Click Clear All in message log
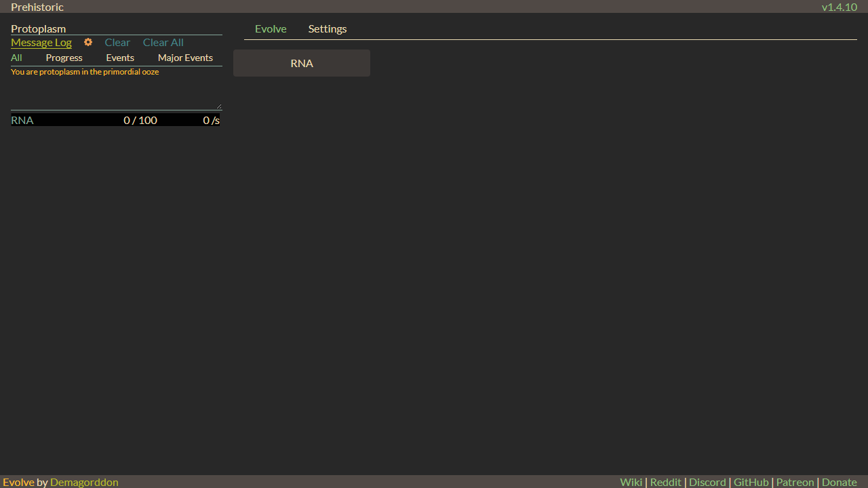The image size is (868, 488). click(163, 42)
